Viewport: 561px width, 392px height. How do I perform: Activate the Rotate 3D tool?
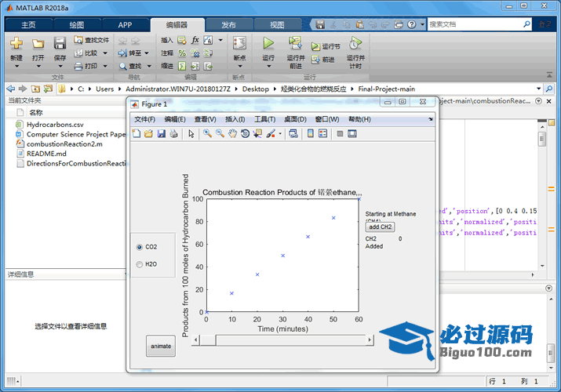coord(245,134)
